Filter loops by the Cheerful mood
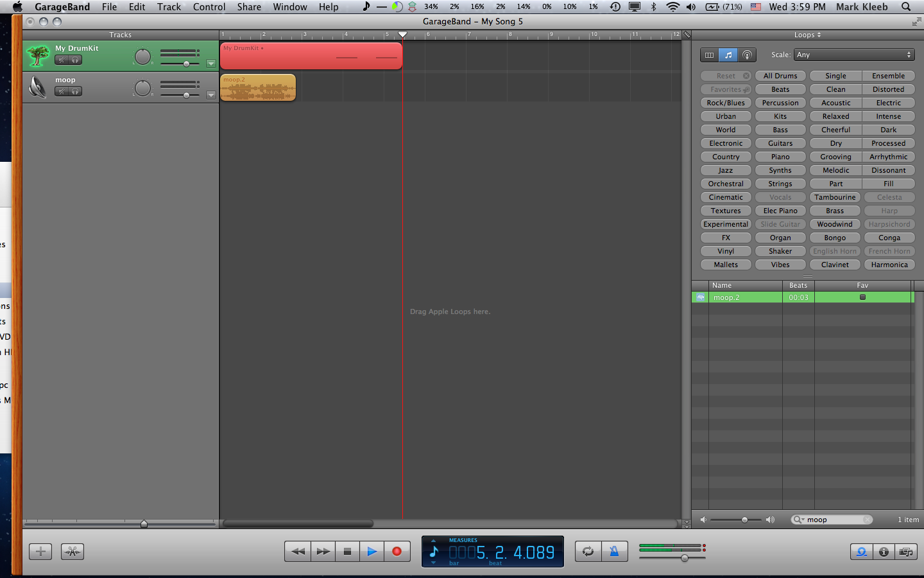The width and height of the screenshot is (924, 578). click(836, 130)
